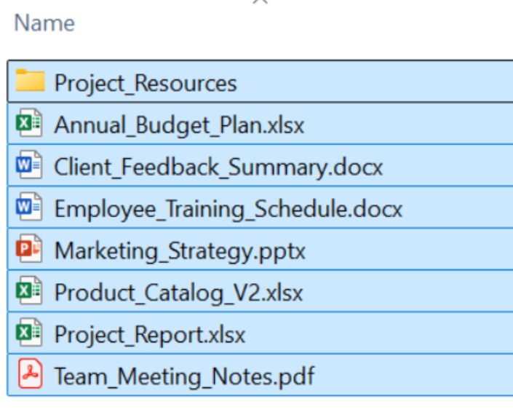Sort files by the Name column header
513x420 pixels.
click(x=44, y=23)
